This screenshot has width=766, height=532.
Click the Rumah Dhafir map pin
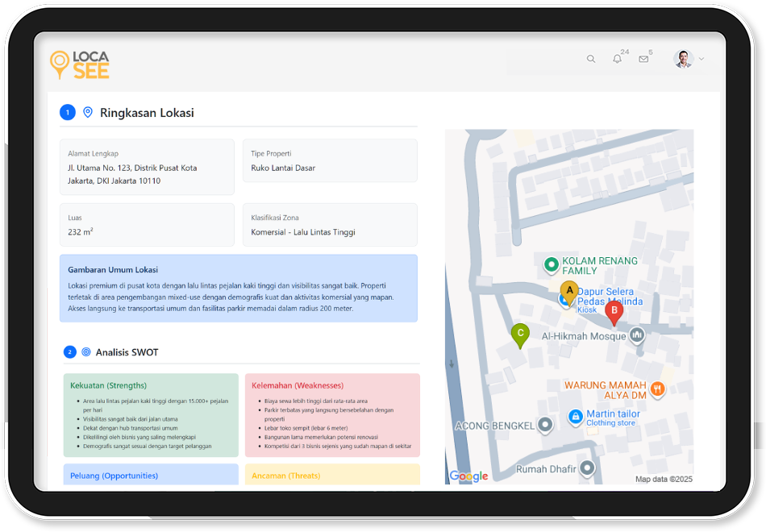pyautogui.click(x=587, y=468)
